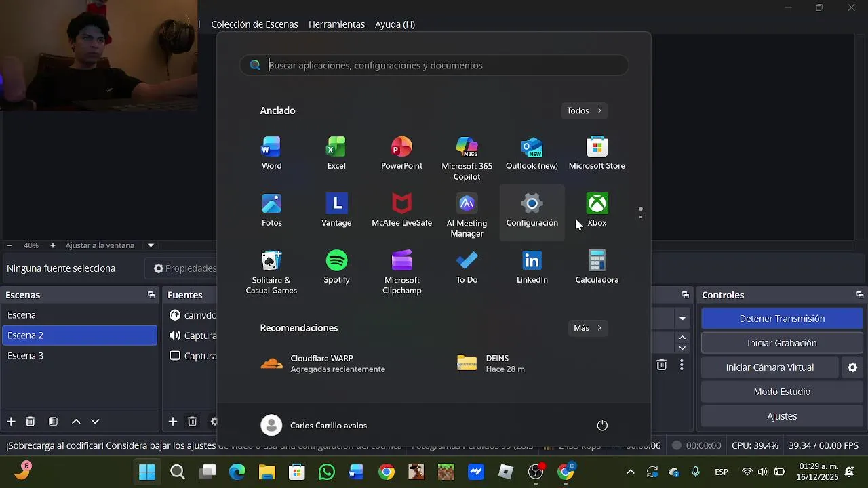The image size is (868, 488).
Task: Open dropdown arrow left of Controles
Action: pos(683,319)
